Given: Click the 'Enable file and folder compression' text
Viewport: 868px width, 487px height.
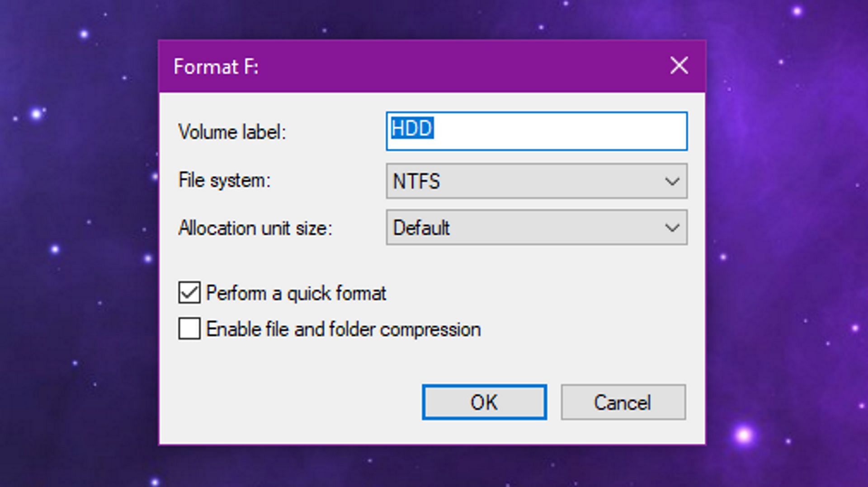Looking at the screenshot, I should pos(343,329).
